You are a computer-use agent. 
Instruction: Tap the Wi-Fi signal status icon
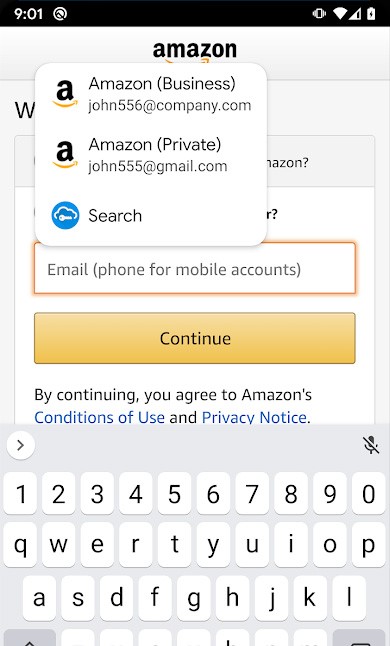(341, 14)
